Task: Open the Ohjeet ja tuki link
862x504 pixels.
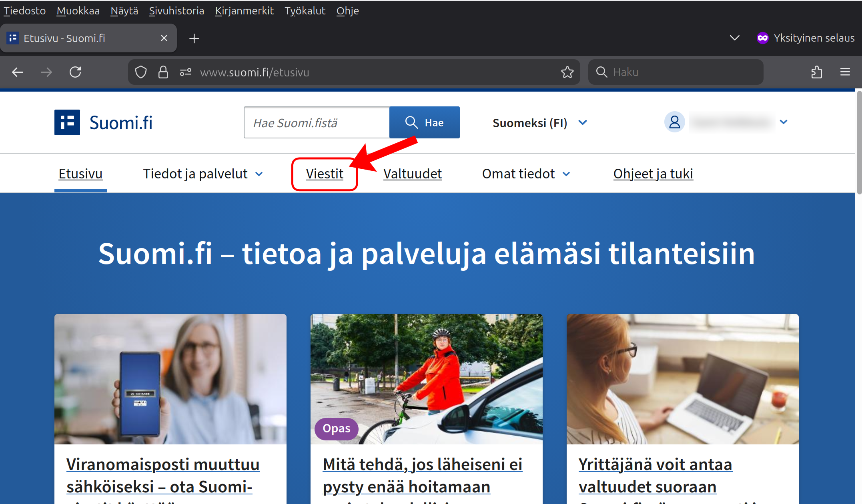Action: tap(653, 174)
